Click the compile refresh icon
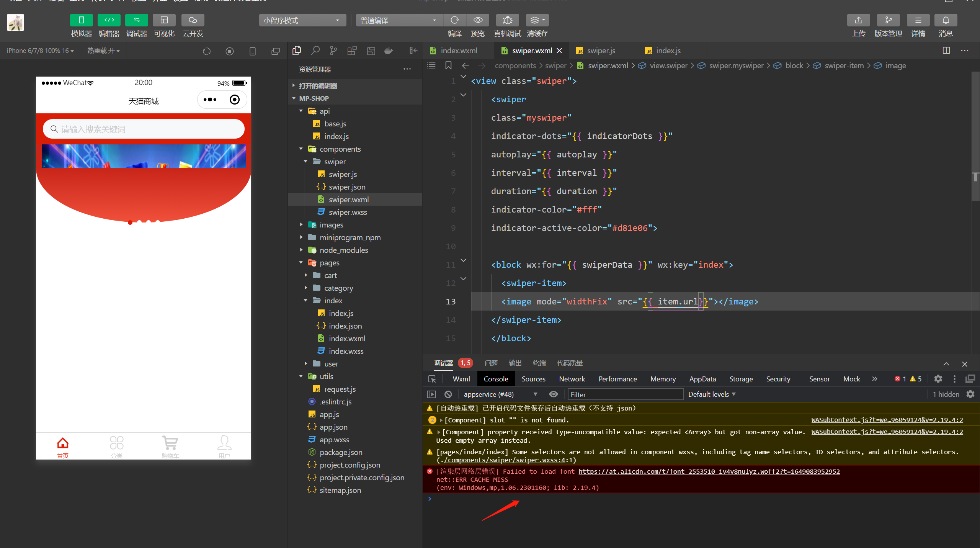 tap(455, 20)
